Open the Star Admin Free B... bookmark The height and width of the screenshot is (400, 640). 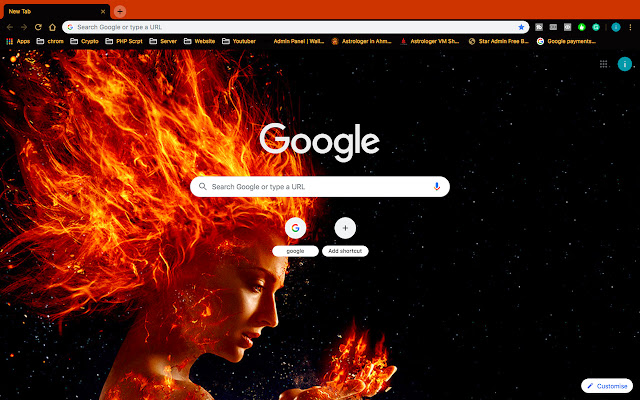tap(499, 41)
